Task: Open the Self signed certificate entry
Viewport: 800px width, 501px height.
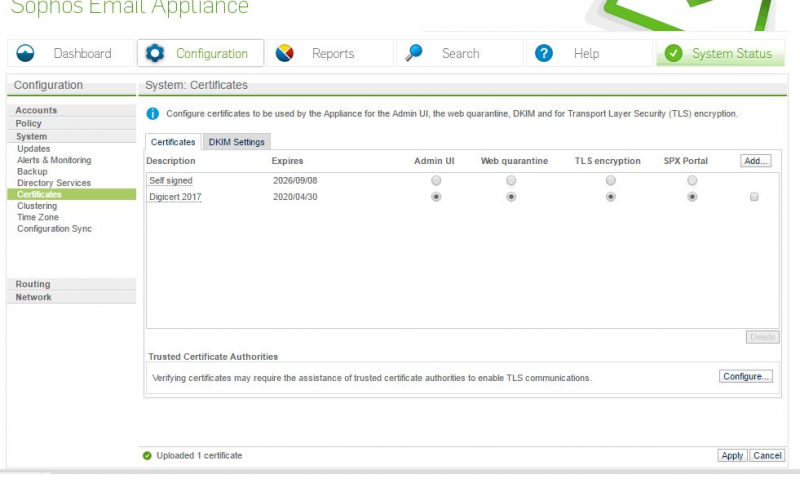Action: pyautogui.click(x=170, y=181)
